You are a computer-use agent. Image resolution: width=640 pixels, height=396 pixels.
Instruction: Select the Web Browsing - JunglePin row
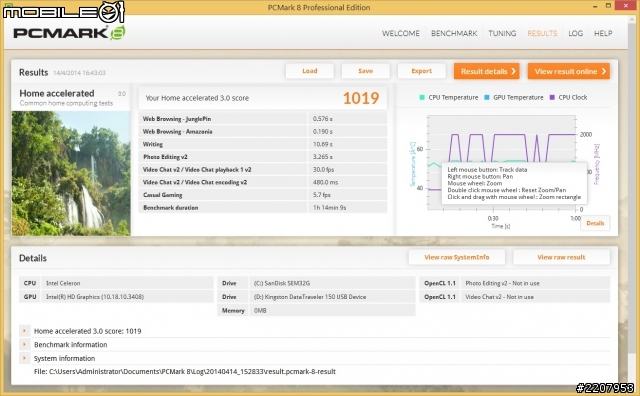click(263, 119)
